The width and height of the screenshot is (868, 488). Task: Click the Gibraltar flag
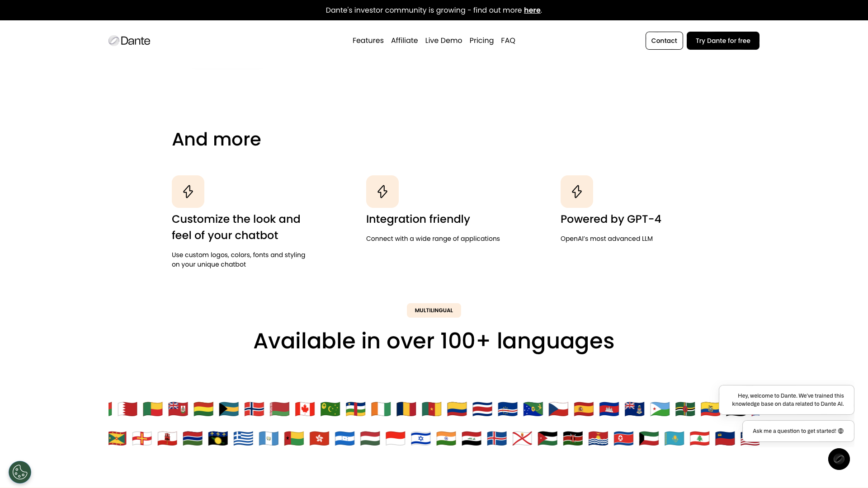(x=167, y=438)
